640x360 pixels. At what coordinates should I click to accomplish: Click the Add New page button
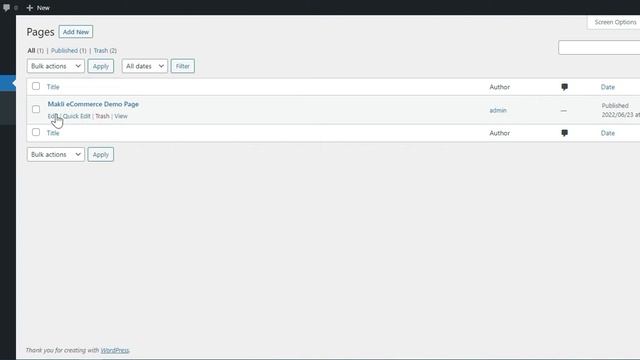[76, 32]
